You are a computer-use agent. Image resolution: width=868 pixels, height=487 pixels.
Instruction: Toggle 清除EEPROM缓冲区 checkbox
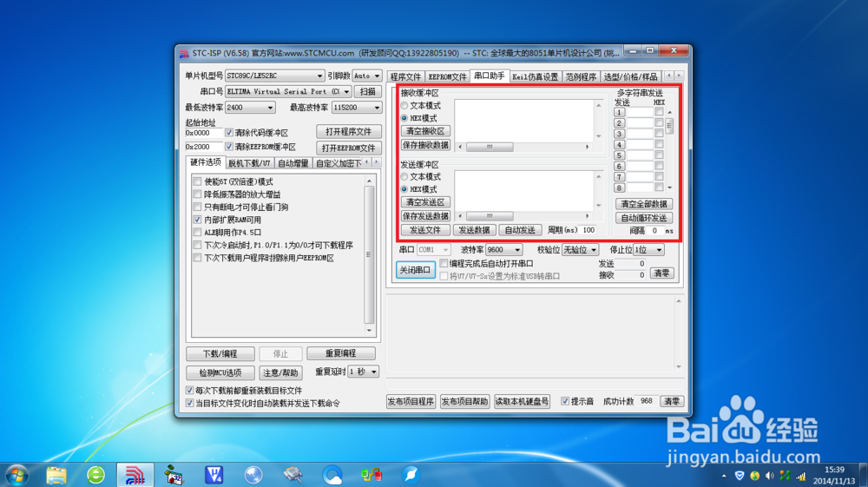click(x=229, y=147)
